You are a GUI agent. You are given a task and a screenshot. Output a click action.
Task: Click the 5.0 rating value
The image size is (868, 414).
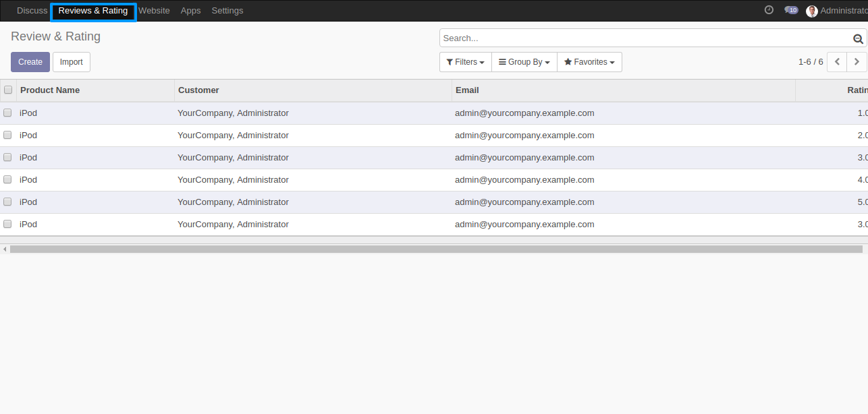(x=862, y=202)
